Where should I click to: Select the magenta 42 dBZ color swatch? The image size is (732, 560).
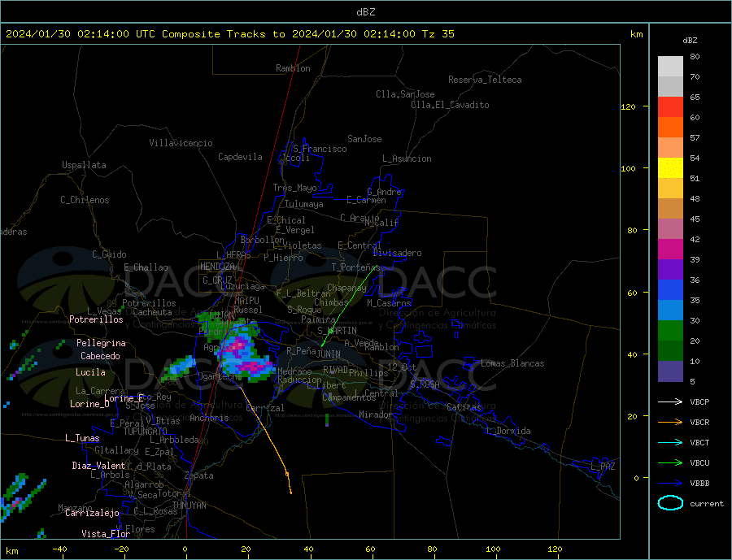pos(670,250)
